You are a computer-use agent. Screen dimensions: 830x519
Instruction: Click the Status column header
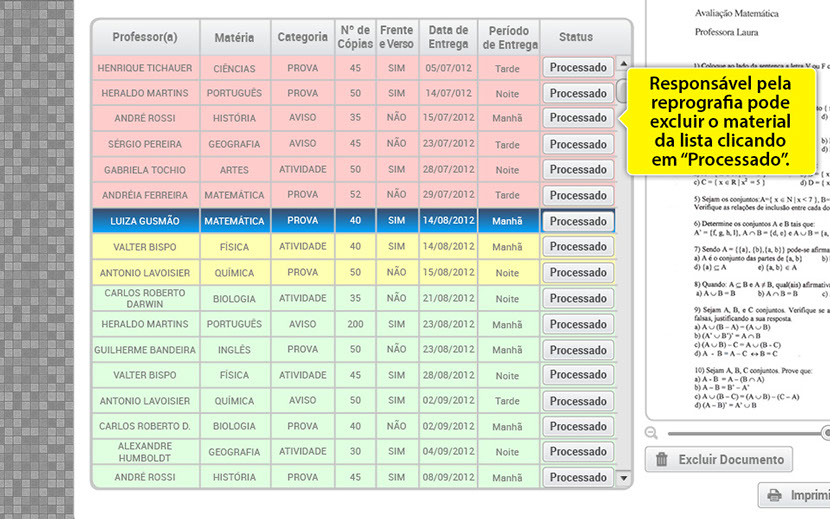click(x=576, y=37)
